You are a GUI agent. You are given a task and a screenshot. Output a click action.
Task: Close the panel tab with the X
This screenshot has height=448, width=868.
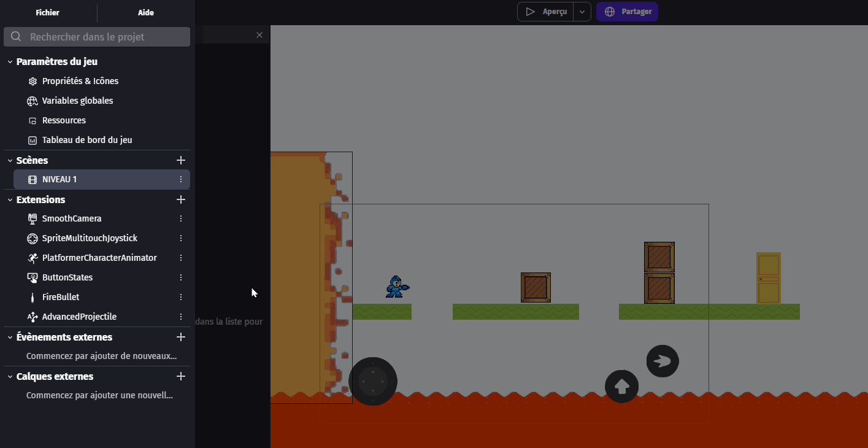(x=259, y=35)
